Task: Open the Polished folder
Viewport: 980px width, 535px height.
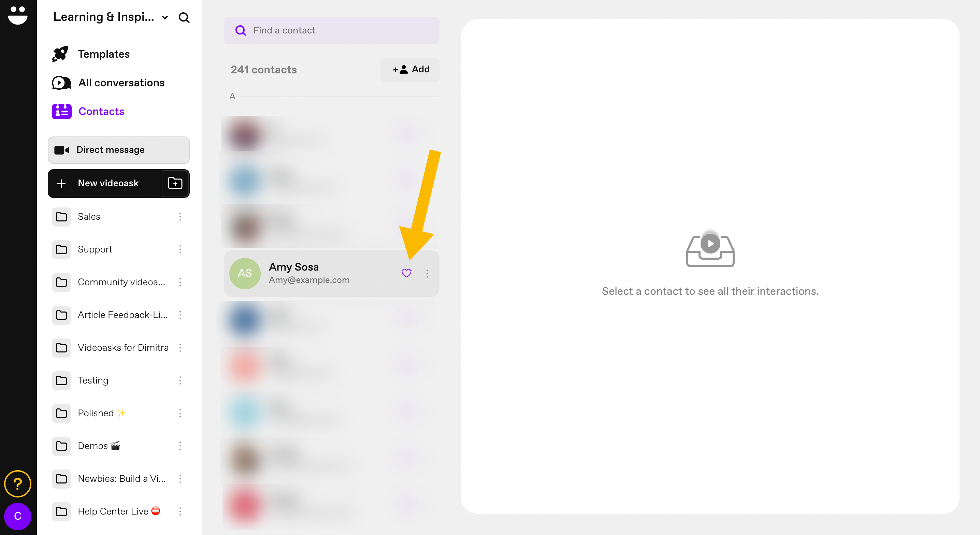Action: coord(102,413)
